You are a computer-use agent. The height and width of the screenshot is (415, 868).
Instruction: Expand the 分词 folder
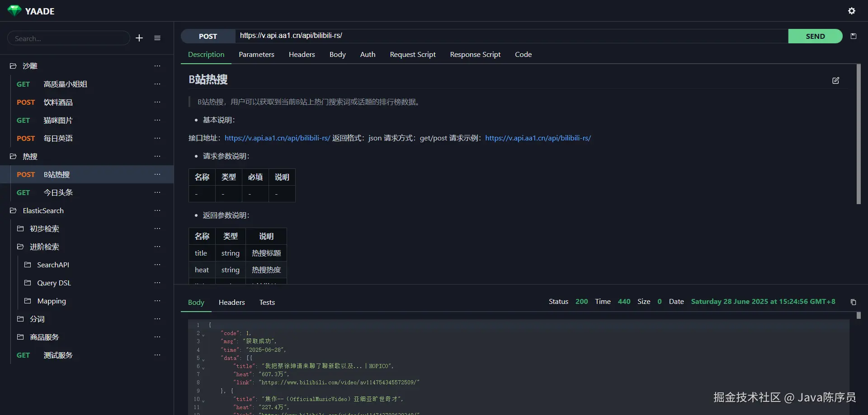click(20, 319)
